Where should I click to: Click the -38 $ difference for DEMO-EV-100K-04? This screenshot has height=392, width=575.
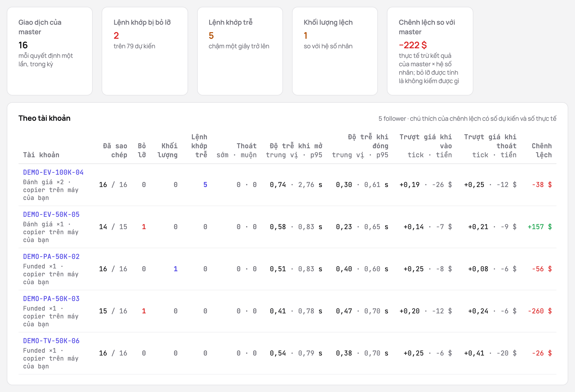542,185
